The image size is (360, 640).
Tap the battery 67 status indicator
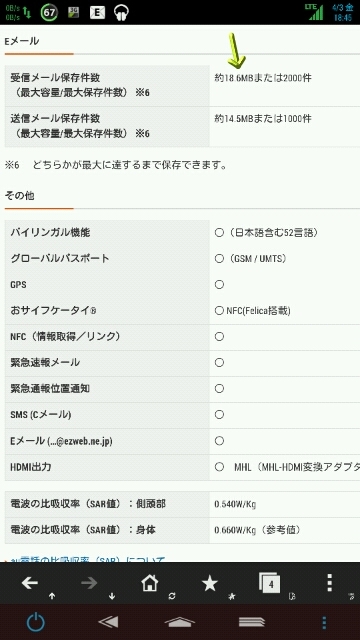coord(49,13)
